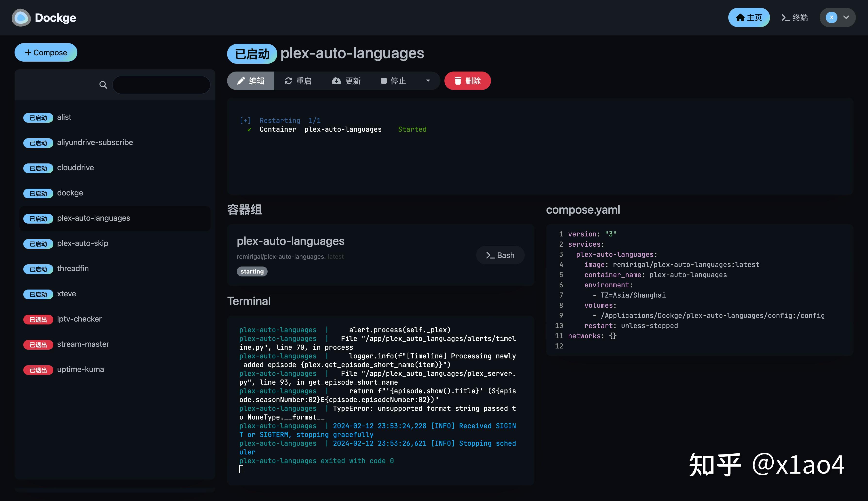The width and height of the screenshot is (868, 501).
Task: Go to 主页 in the top navigation
Action: [749, 17]
